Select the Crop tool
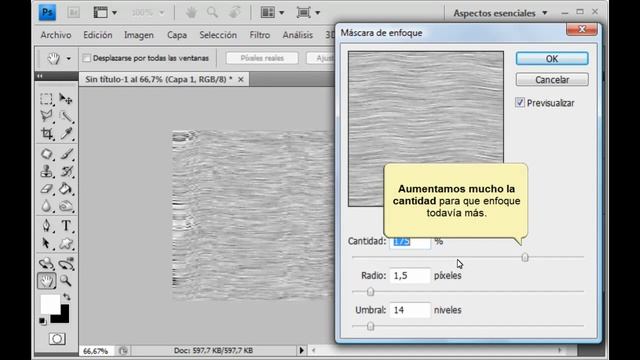This screenshot has height=360, width=640. point(47,133)
